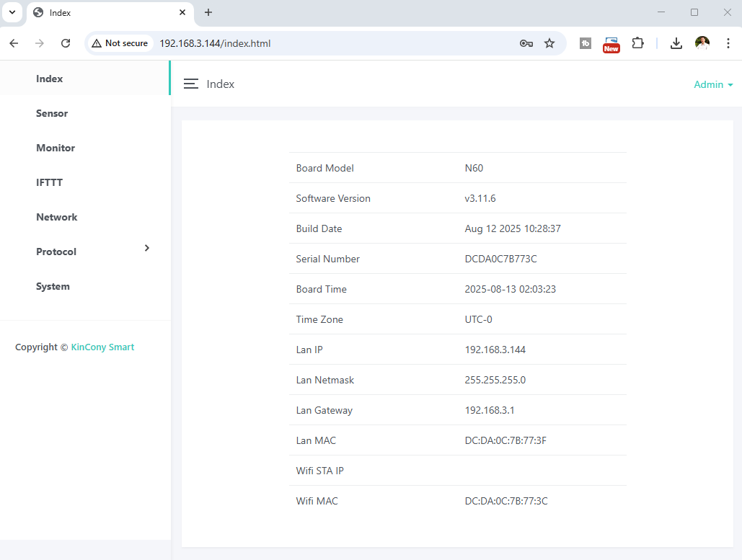The height and width of the screenshot is (560, 742).
Task: Open the IFTTT page
Action: pyautogui.click(x=49, y=182)
